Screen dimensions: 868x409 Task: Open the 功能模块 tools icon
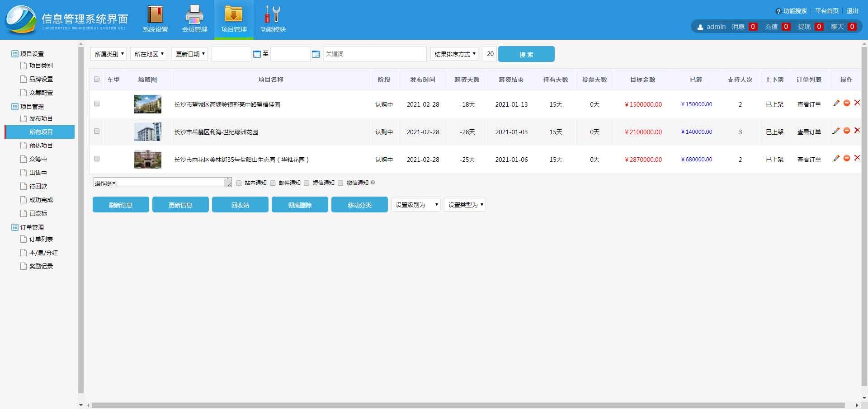[x=273, y=15]
